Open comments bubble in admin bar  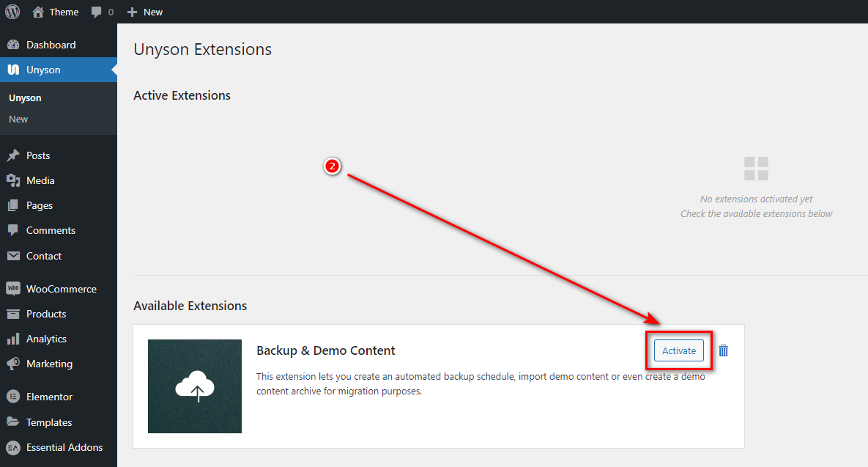102,12
